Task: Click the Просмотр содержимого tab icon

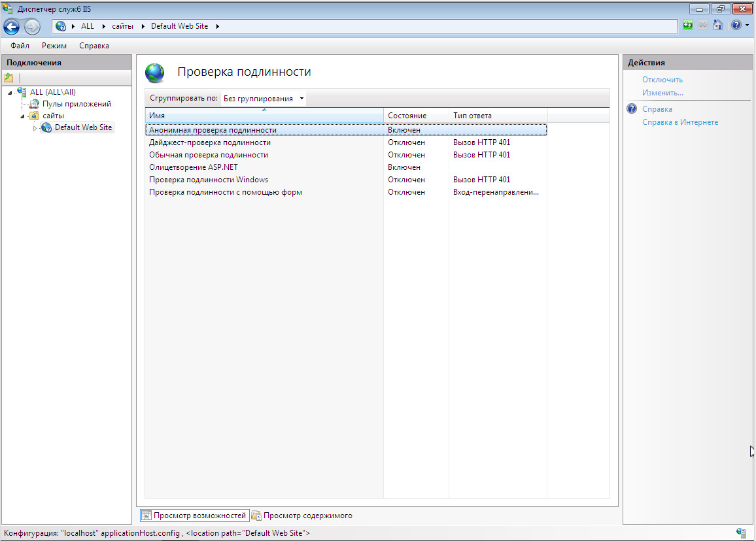Action: point(256,516)
